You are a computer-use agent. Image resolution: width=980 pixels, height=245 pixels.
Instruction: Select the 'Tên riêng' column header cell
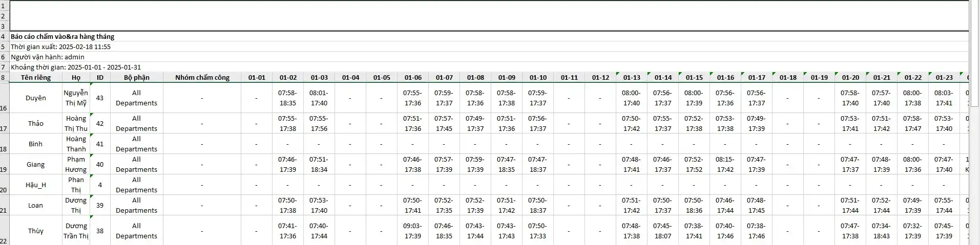36,77
